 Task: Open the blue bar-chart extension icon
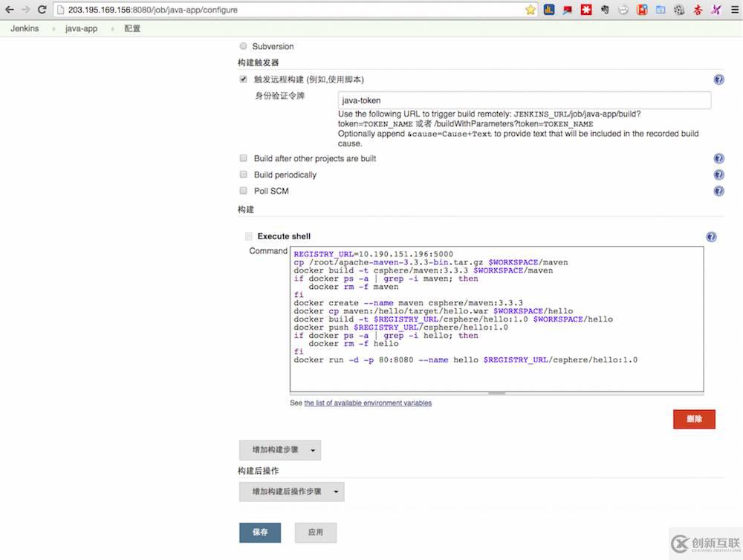coord(549,10)
